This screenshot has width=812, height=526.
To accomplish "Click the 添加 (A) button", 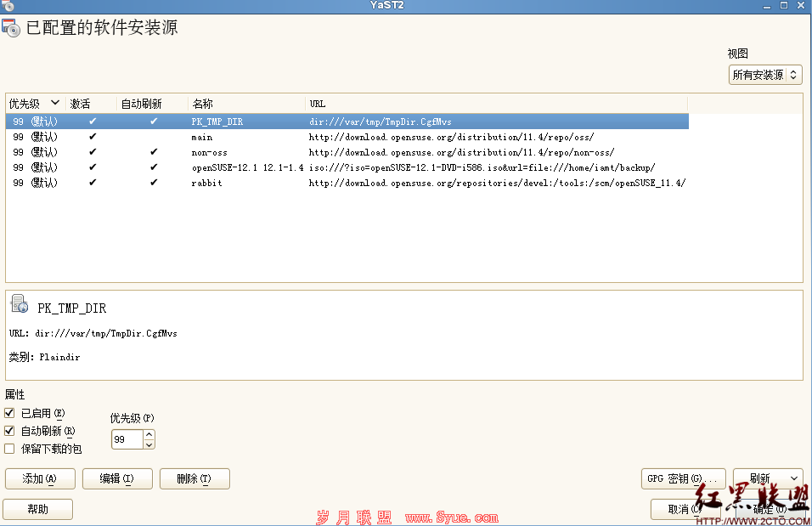I will tap(40, 479).
